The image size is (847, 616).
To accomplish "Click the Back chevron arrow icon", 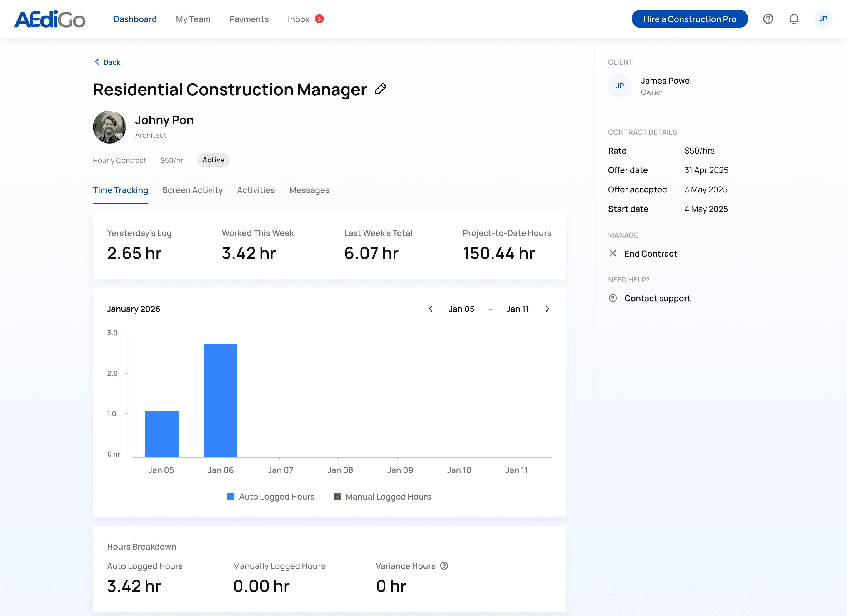I will tap(97, 62).
